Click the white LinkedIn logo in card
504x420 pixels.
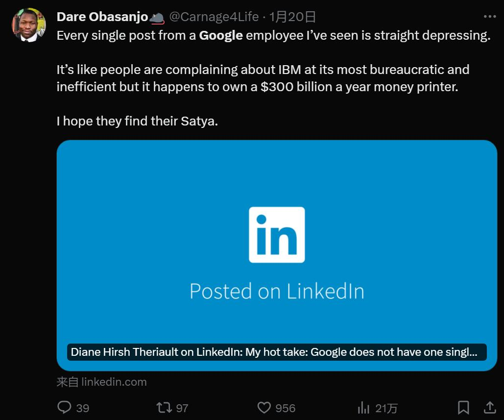(277, 235)
